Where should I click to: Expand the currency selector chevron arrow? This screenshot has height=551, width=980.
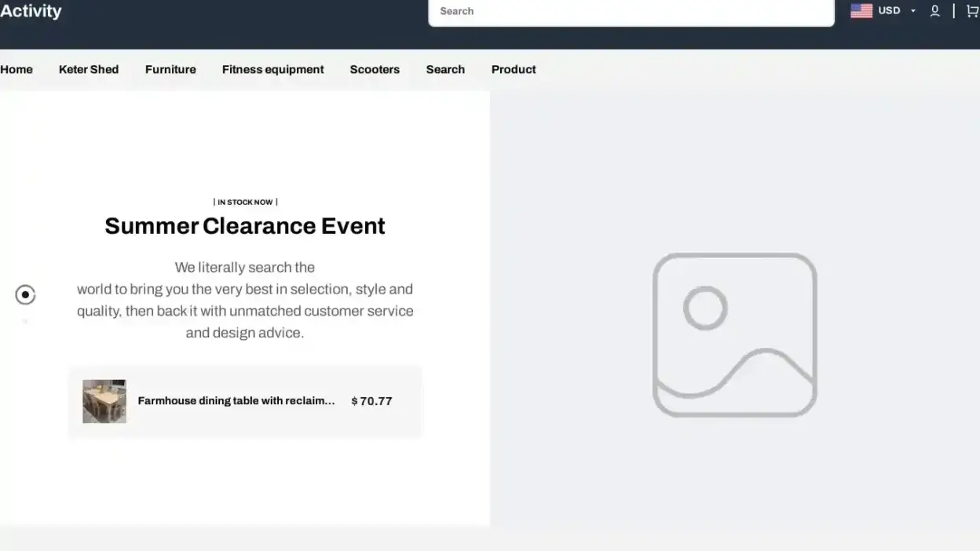click(912, 11)
